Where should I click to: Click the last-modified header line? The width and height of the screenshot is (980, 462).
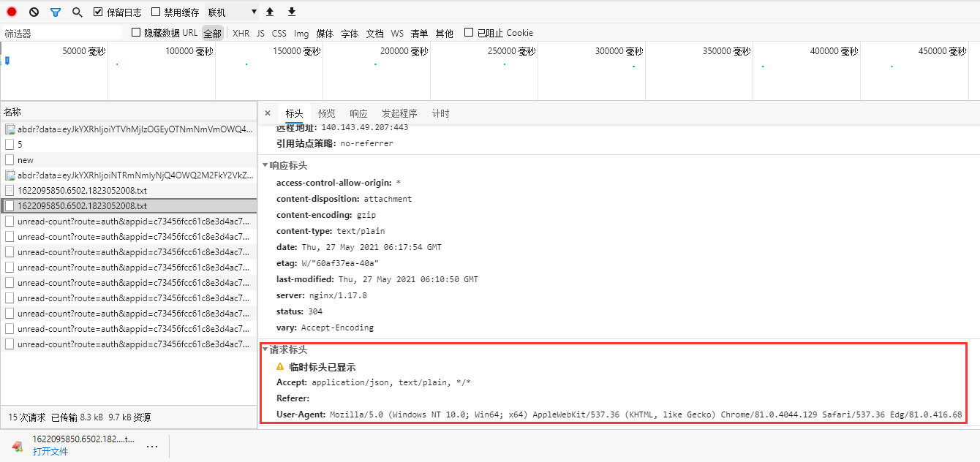pyautogui.click(x=377, y=279)
